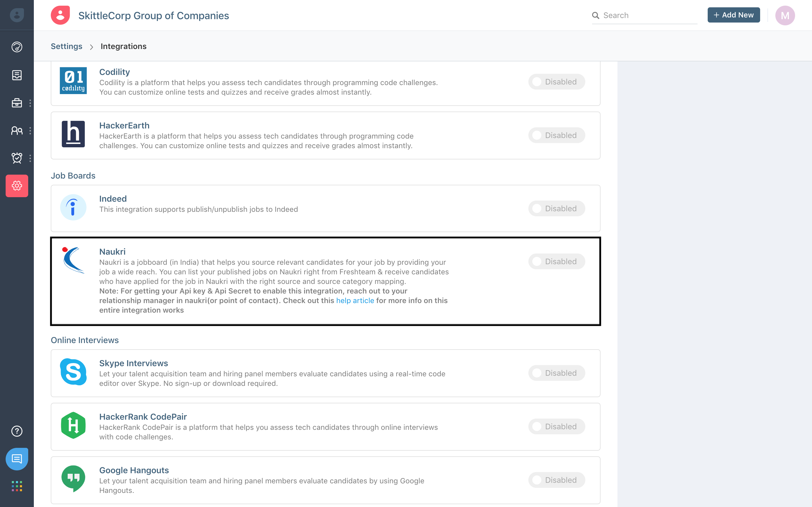Click the red settings gear icon

17,186
